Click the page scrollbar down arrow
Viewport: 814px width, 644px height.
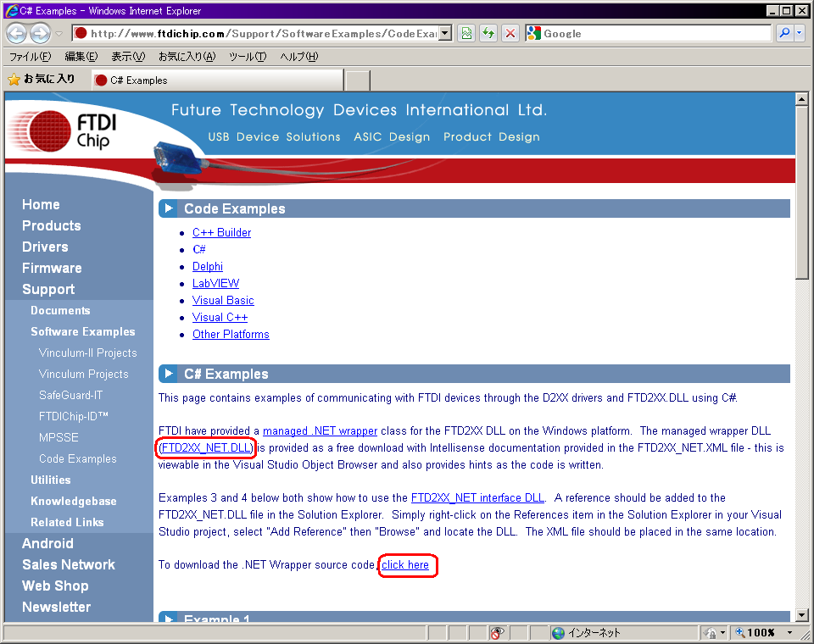click(x=801, y=615)
